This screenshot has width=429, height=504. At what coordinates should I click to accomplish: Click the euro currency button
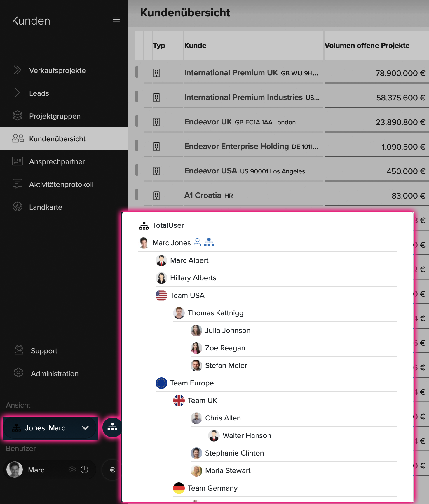pos(112,470)
